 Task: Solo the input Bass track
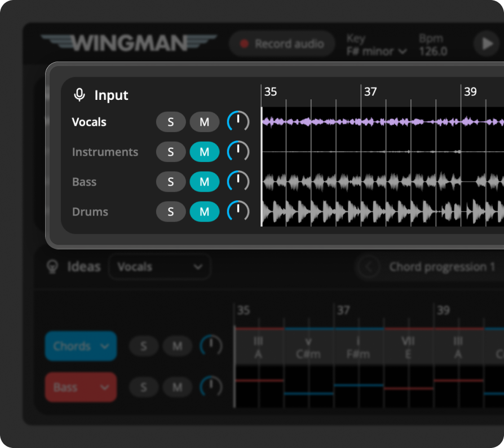171,182
